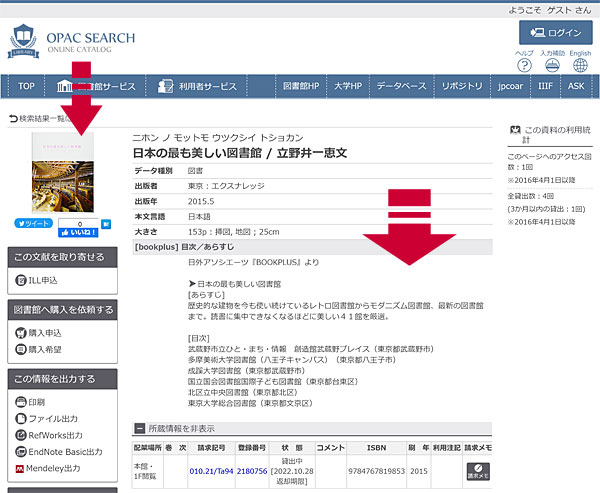Click the この文献を取り寄せる panel header
Image resolution: width=600 pixels, height=493 pixels.
(62, 257)
